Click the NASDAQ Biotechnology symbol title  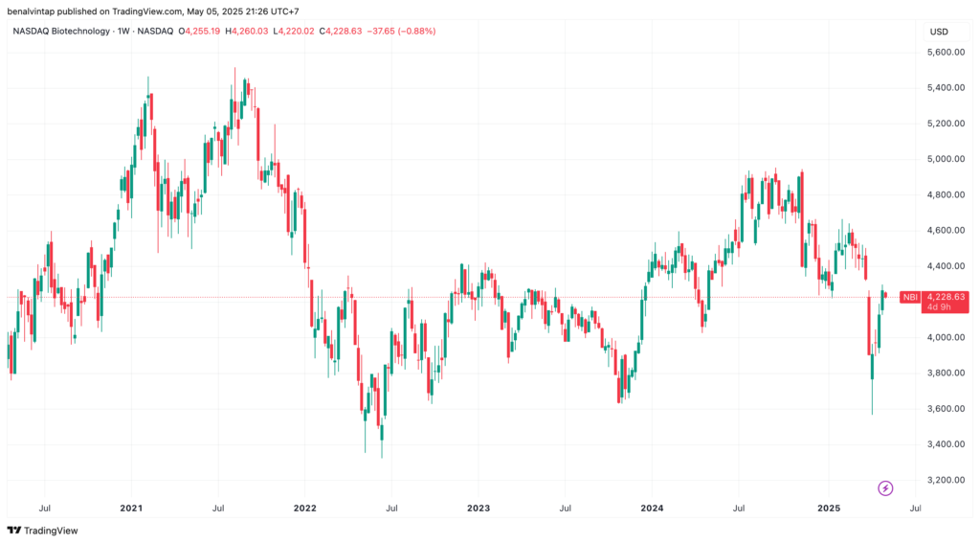(x=61, y=31)
